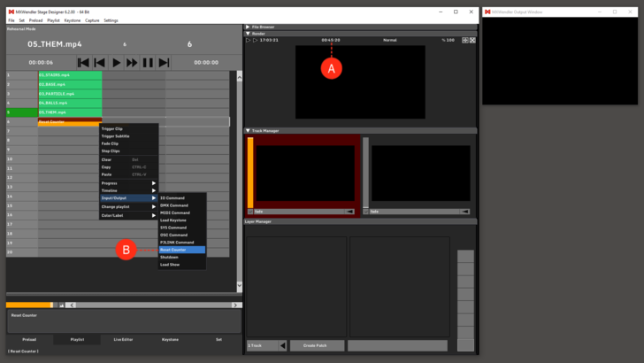Collapse the Track Manager panel
The image size is (644, 363).
pos(248,130)
